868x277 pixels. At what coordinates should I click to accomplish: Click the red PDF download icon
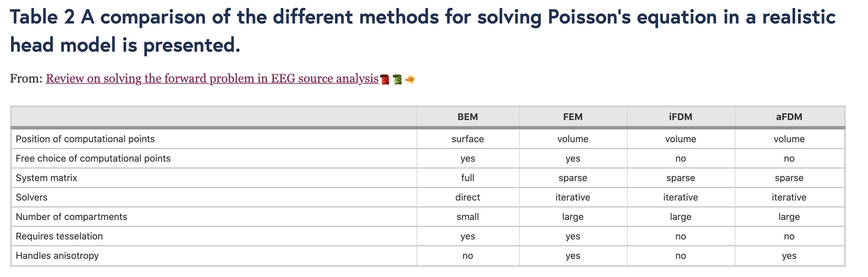click(x=385, y=79)
